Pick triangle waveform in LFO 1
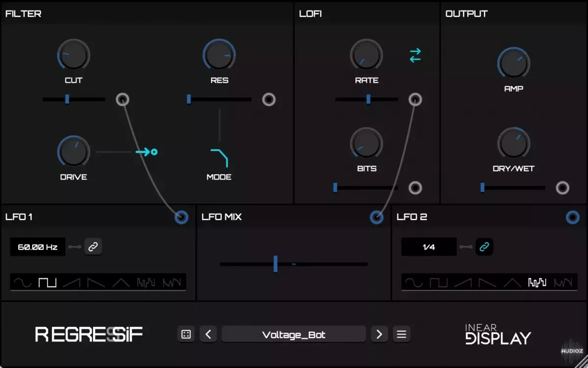The height and width of the screenshot is (368, 588). point(121,282)
